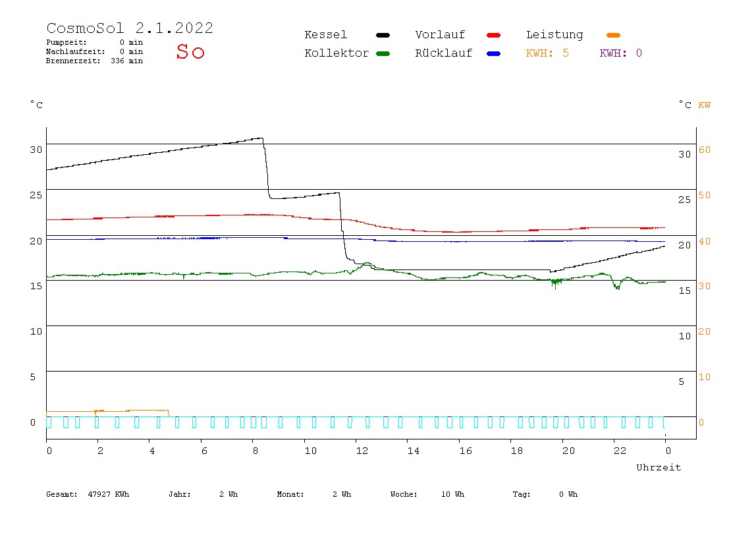Click the '0 Wh' daily value
The width and height of the screenshot is (756, 535).
[568, 494]
